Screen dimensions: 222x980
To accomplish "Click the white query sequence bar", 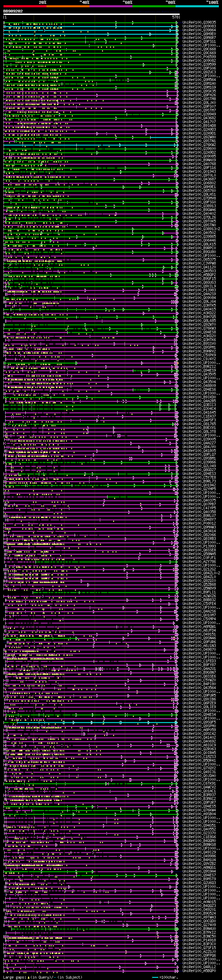I will tap(92, 15).
